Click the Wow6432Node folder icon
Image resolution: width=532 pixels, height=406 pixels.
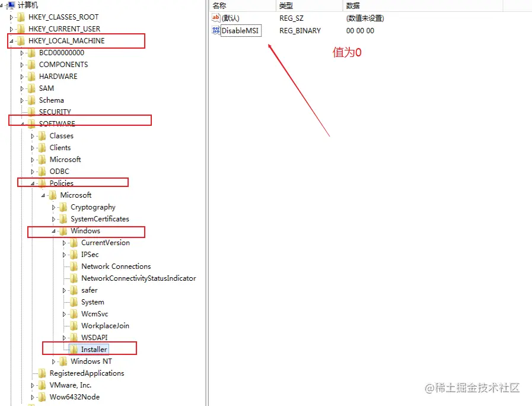pos(42,397)
